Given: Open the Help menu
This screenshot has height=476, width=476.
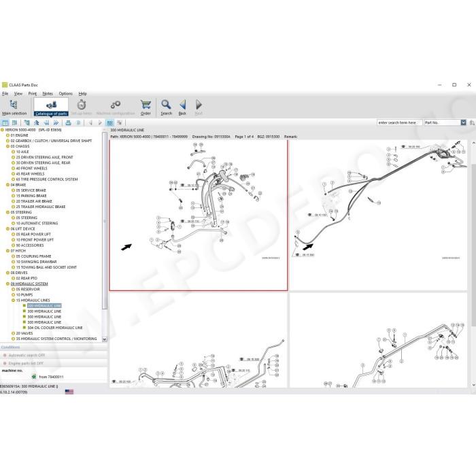Looking at the screenshot, I should tap(82, 94).
